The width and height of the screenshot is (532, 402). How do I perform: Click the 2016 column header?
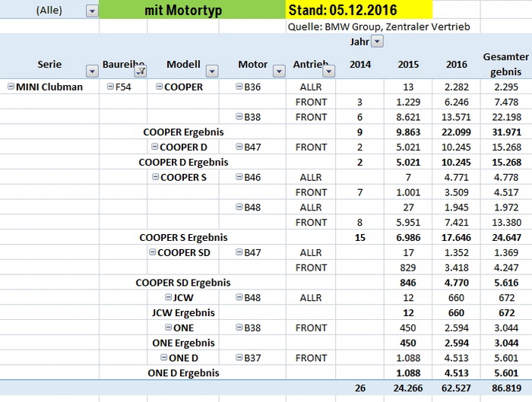coord(456,64)
